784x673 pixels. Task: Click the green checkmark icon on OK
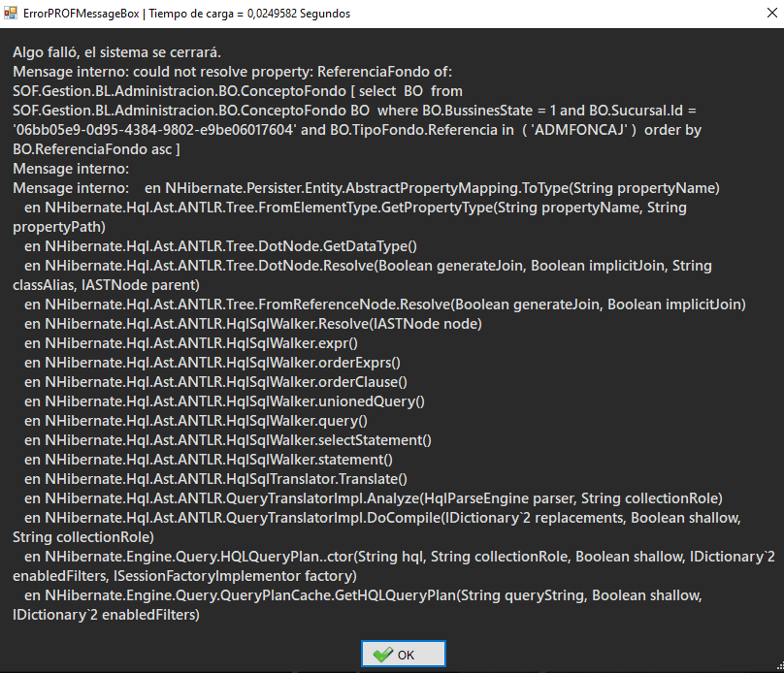pos(382,655)
